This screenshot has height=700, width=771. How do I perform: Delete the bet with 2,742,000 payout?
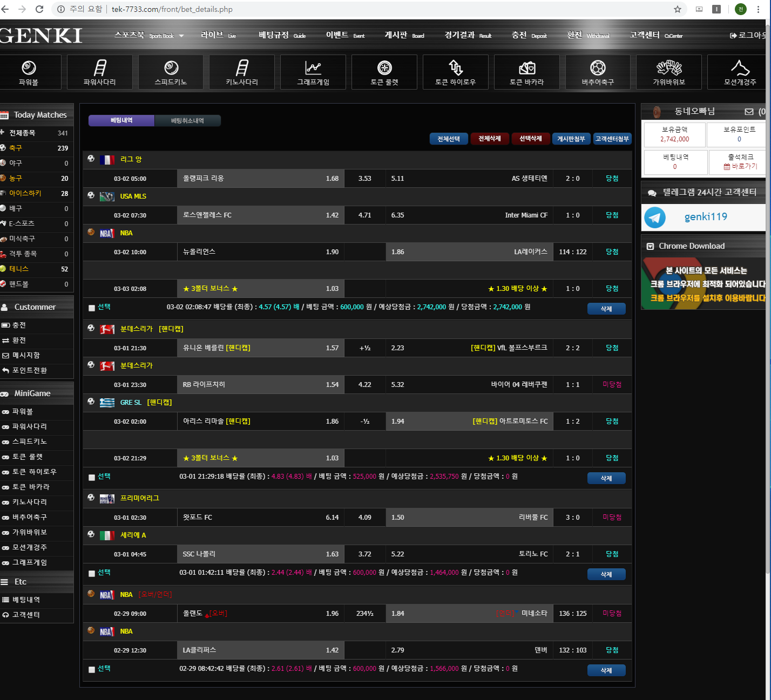(606, 309)
